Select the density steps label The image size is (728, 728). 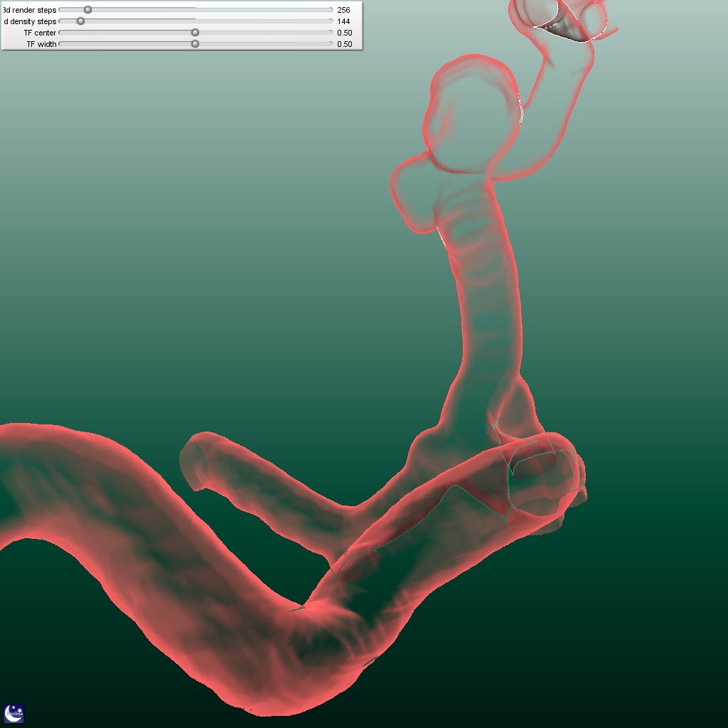30,21
